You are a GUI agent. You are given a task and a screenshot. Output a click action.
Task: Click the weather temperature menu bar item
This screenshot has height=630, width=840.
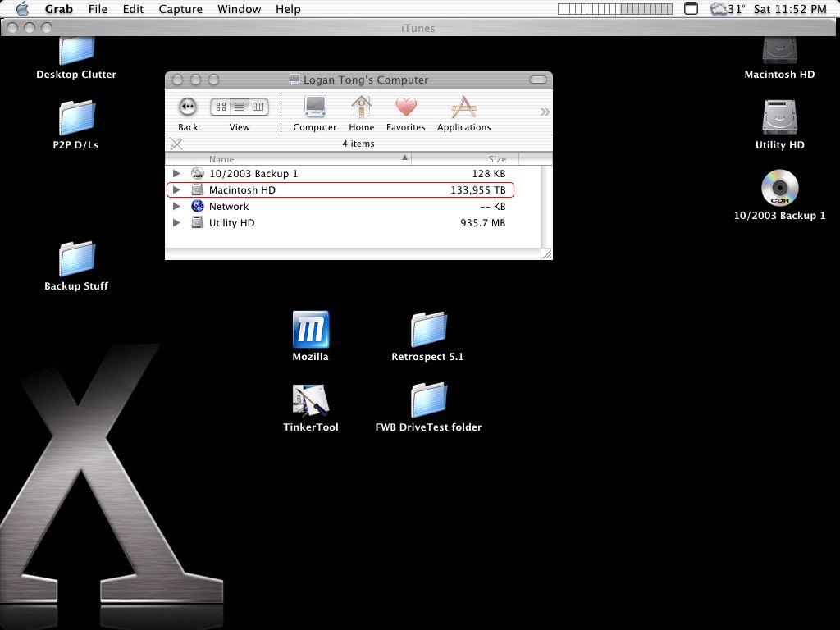[728, 9]
